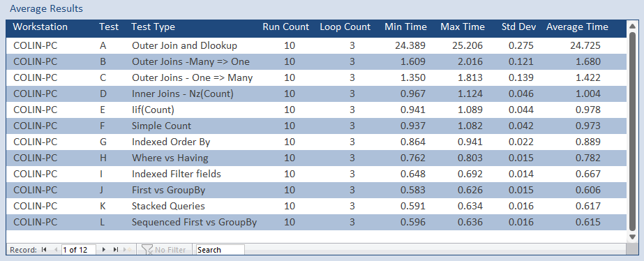Click the record number box

click(78, 250)
